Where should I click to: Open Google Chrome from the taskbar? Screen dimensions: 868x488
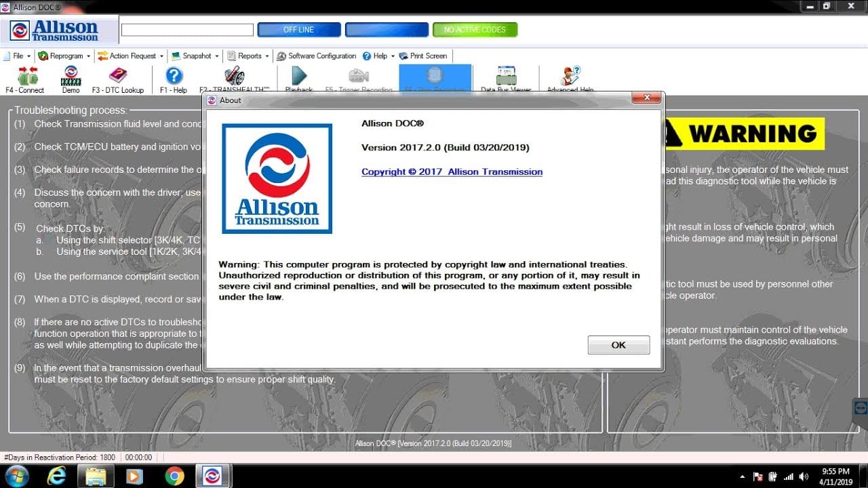point(174,476)
